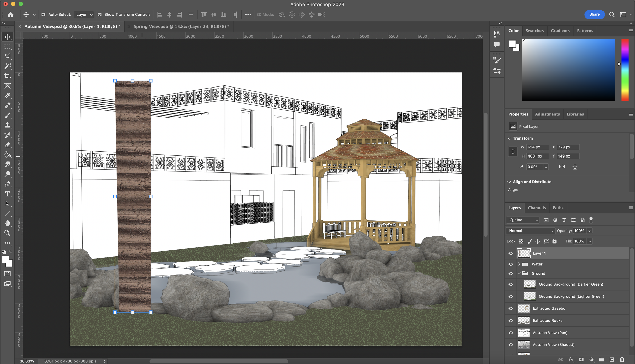
Task: Select the Eyedropper tool
Action: click(x=7, y=96)
